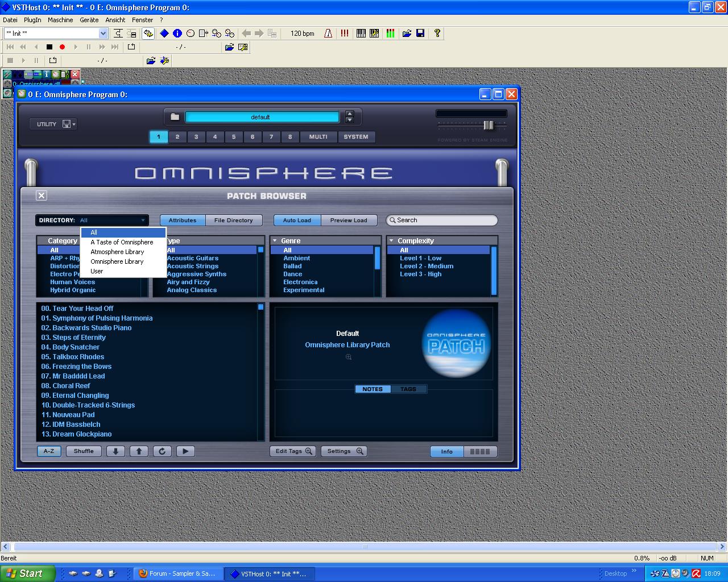Toggle the metronome icon next to 120 bpm

pos(328,34)
